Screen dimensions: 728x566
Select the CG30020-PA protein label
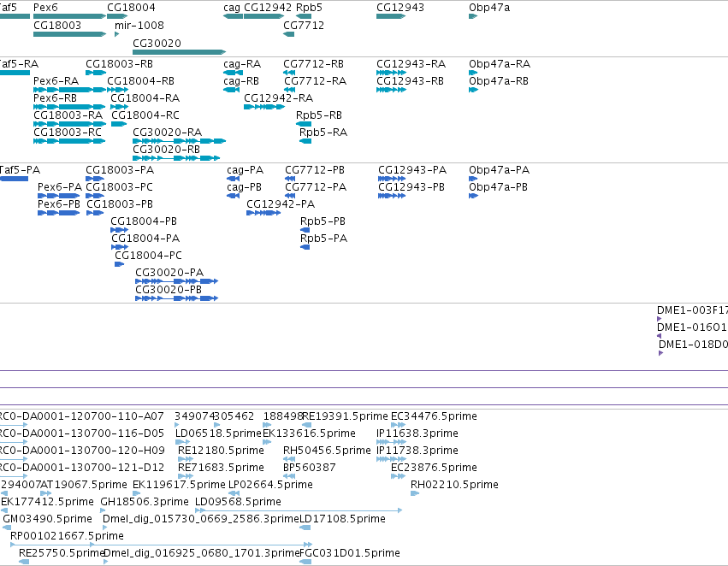click(x=169, y=273)
